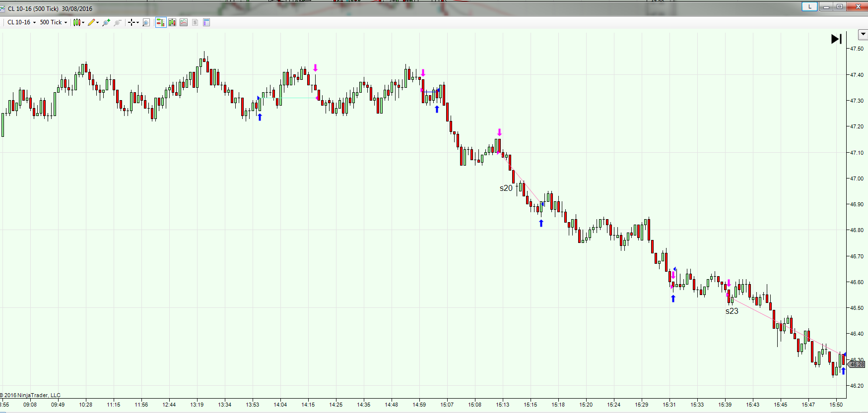Select the s20 trade label
Viewport: 868px width, 413px height.
[x=506, y=188]
